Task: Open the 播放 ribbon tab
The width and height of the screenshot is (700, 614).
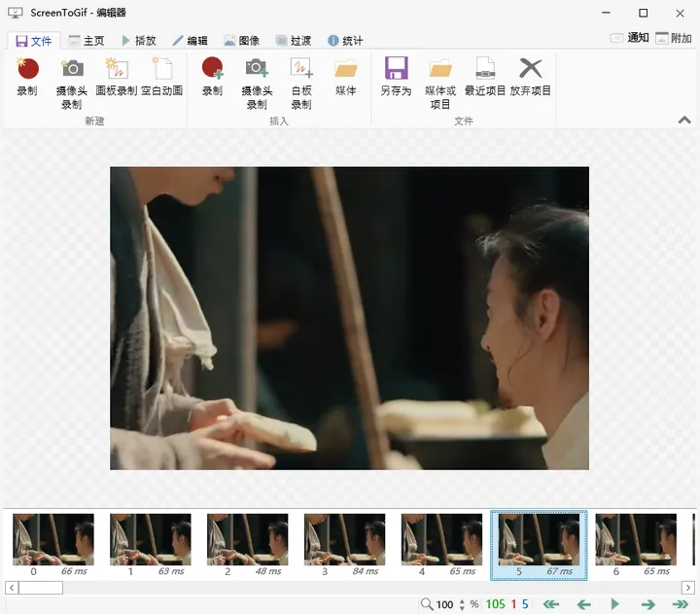Action: [139, 41]
